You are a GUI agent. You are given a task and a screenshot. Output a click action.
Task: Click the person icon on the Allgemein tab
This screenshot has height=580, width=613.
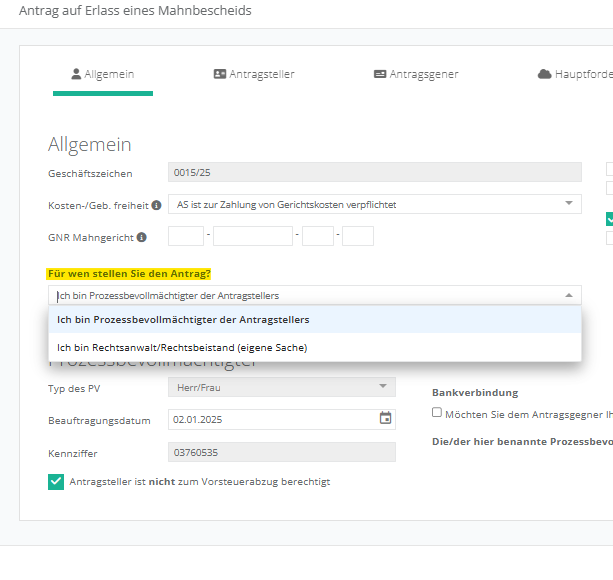[x=76, y=74]
